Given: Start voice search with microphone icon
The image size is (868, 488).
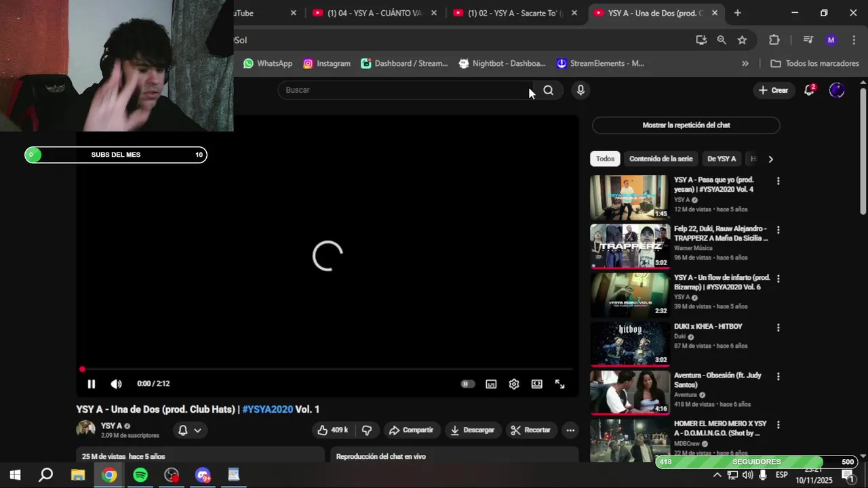Looking at the screenshot, I should click(x=580, y=90).
